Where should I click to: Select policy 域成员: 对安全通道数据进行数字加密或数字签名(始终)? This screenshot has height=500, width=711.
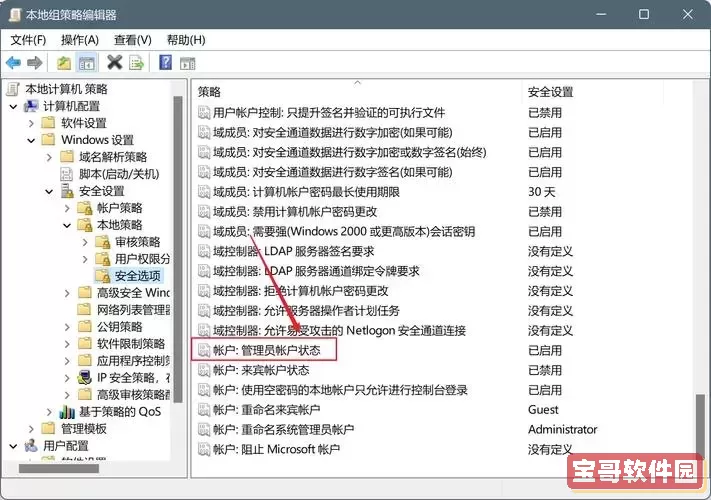coord(350,152)
